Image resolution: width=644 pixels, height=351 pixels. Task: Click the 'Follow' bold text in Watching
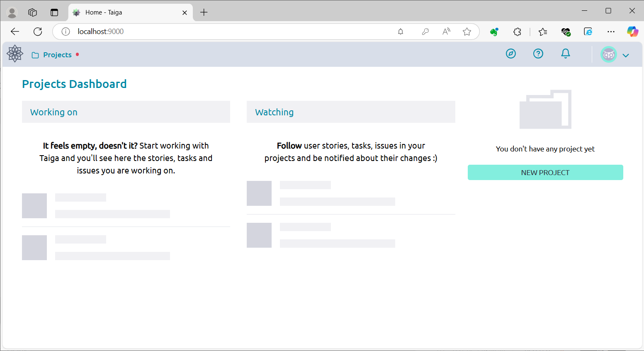click(289, 146)
